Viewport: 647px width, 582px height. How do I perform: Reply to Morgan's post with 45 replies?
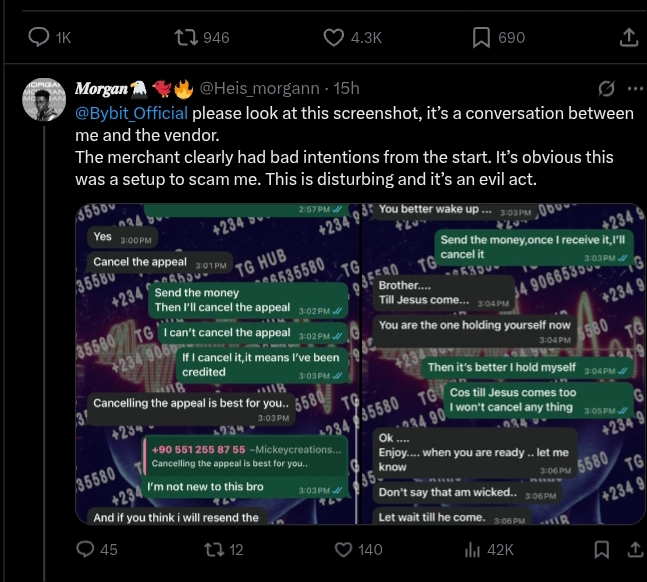pyautogui.click(x=85, y=549)
